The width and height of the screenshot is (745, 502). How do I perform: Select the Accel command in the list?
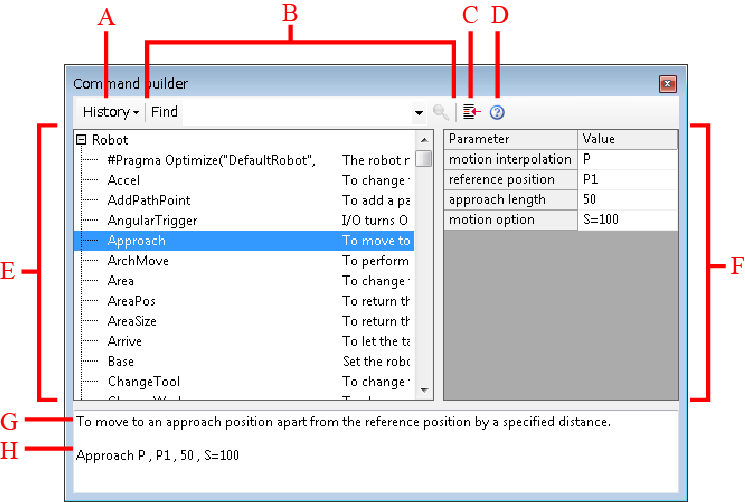pyautogui.click(x=124, y=181)
